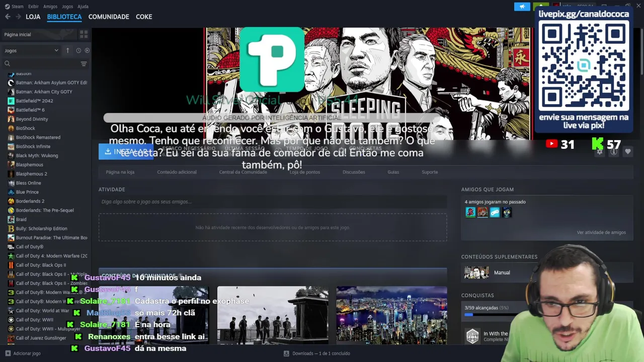The image size is (644, 362).
Task: Go to the BIBLIOTECA tab
Action: point(64,17)
